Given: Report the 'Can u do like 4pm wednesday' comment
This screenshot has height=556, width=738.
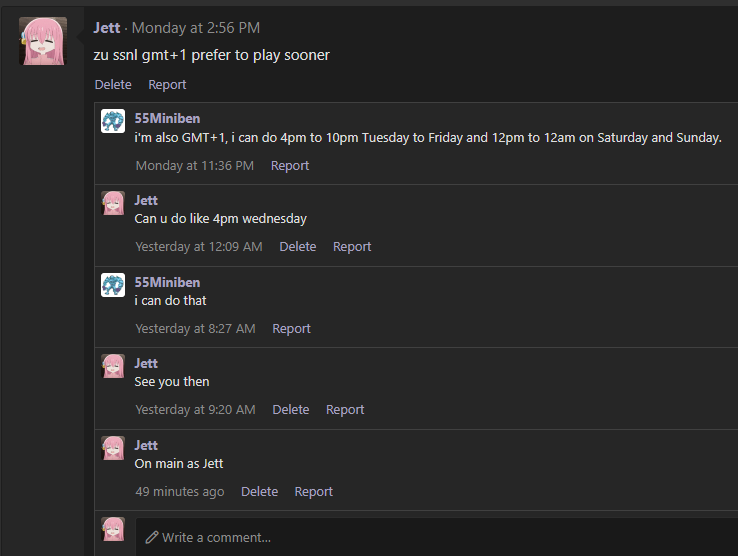Looking at the screenshot, I should coord(352,246).
